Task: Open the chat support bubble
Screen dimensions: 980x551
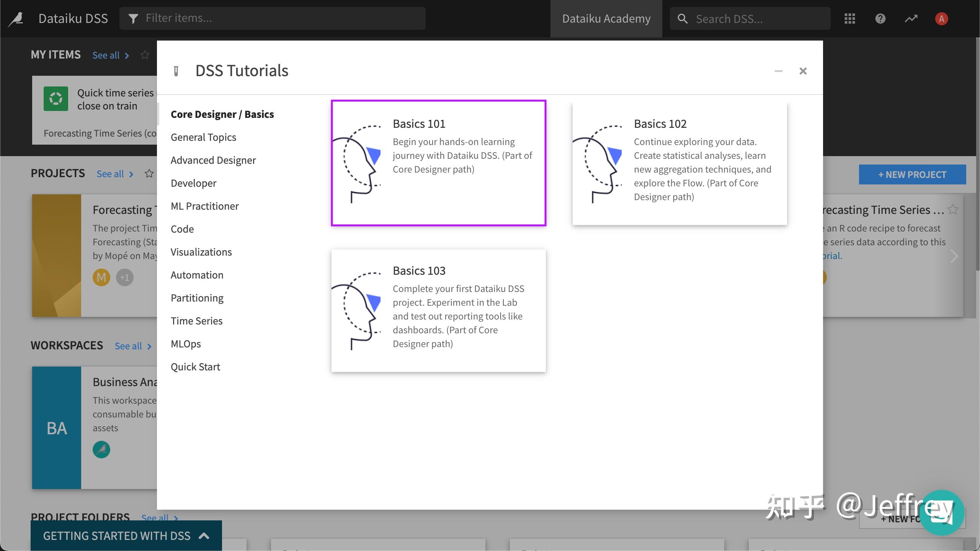Action: [941, 513]
